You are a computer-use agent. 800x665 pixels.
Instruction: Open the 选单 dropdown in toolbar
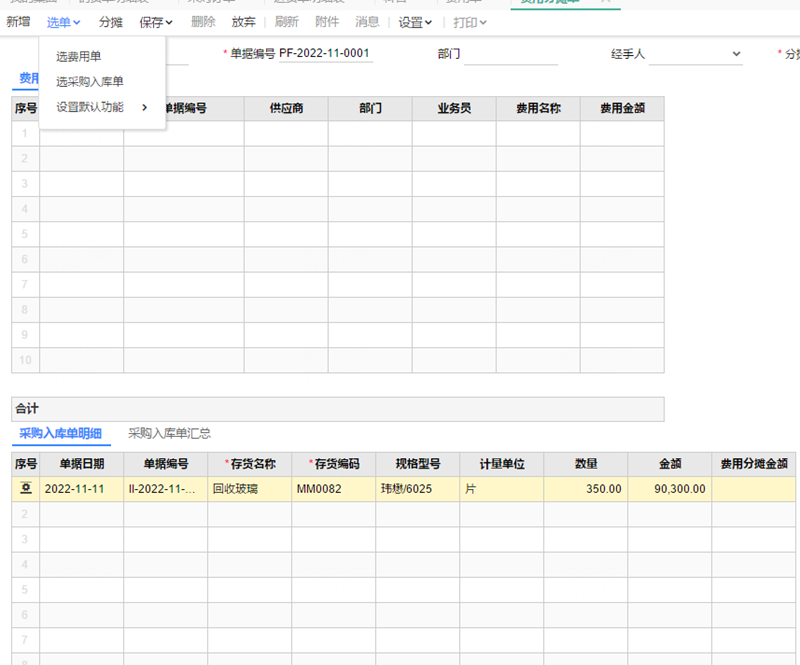[x=63, y=22]
